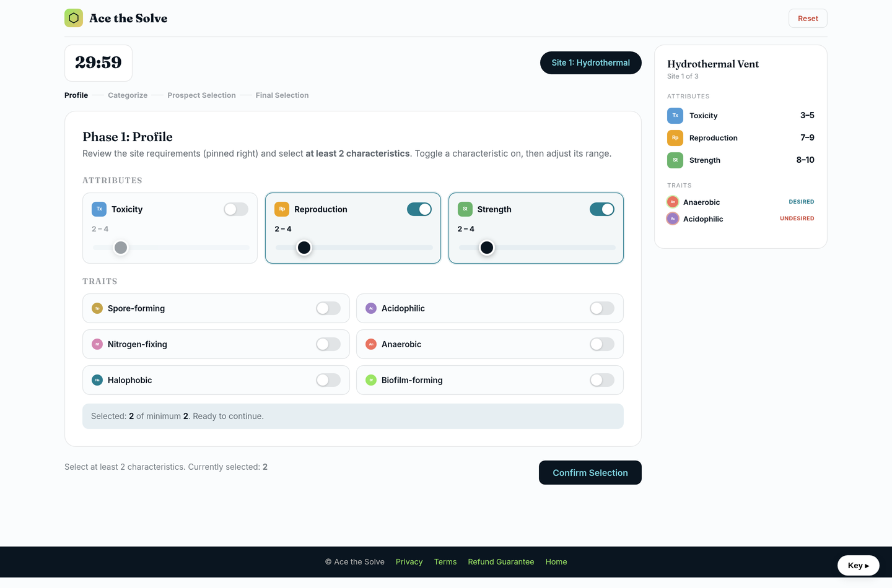Viewport: 892px width, 588px height.
Task: Select the Profile phase step
Action: click(76, 95)
